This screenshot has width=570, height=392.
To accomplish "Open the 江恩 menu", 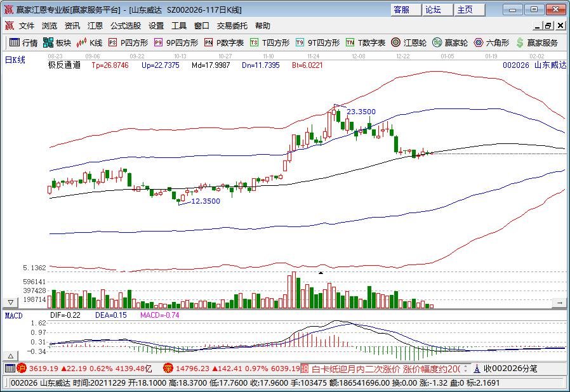I will (x=95, y=26).
